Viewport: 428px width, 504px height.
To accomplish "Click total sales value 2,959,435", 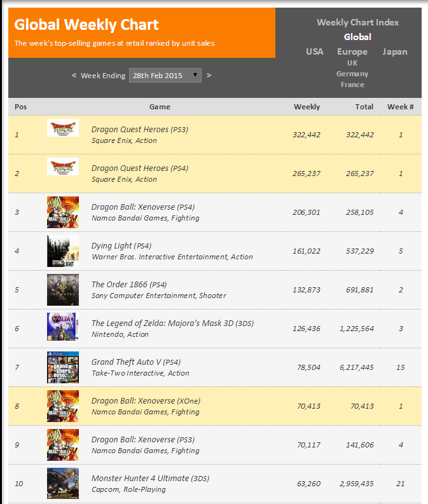I will pos(357,484).
